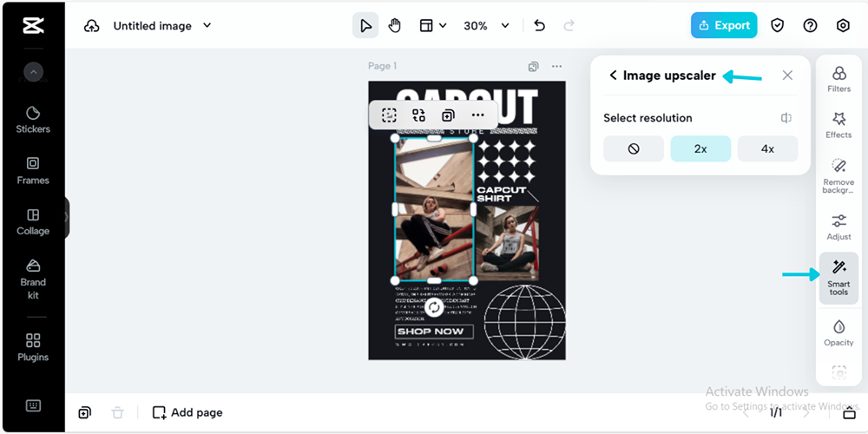Open the Remove background tab
Viewport: 868px width, 434px height.
coord(838,176)
